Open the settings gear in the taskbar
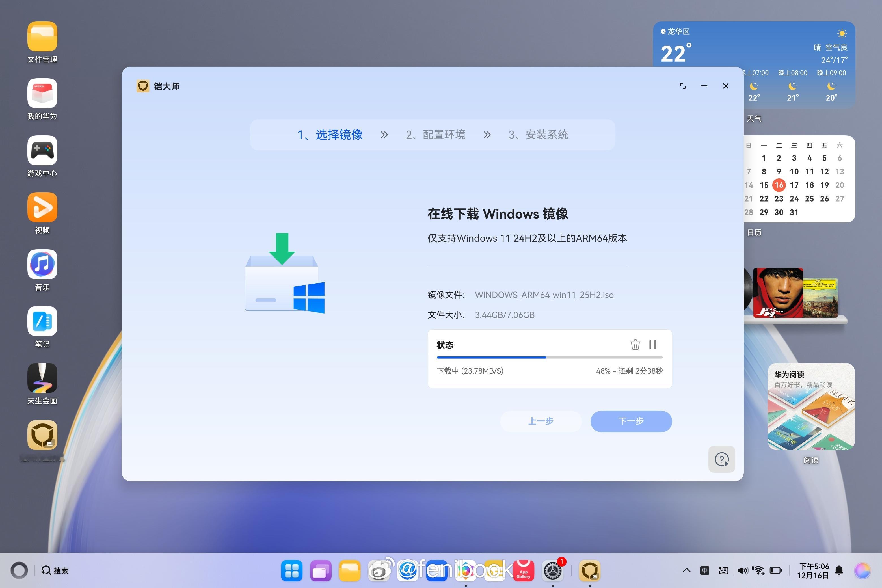Viewport: 882px width, 588px height. (552, 570)
